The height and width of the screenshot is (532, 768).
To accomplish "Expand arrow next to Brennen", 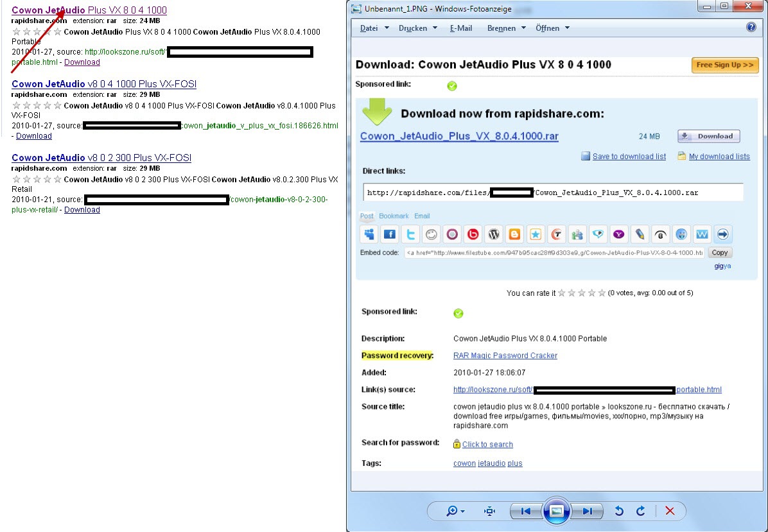I will coord(523,28).
